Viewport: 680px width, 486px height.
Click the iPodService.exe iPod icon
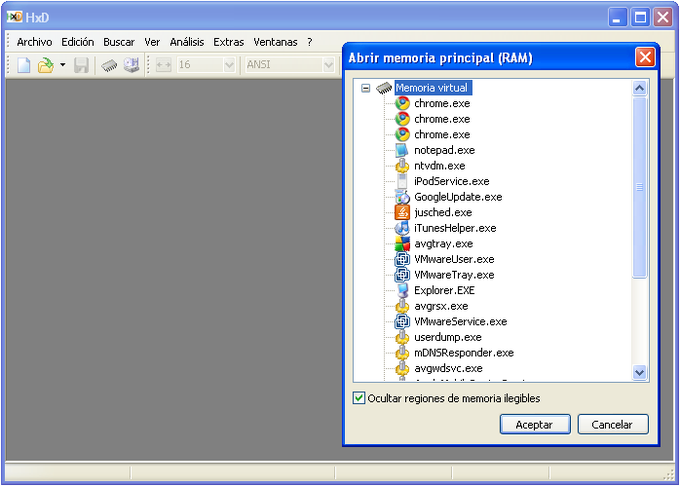pos(402,181)
